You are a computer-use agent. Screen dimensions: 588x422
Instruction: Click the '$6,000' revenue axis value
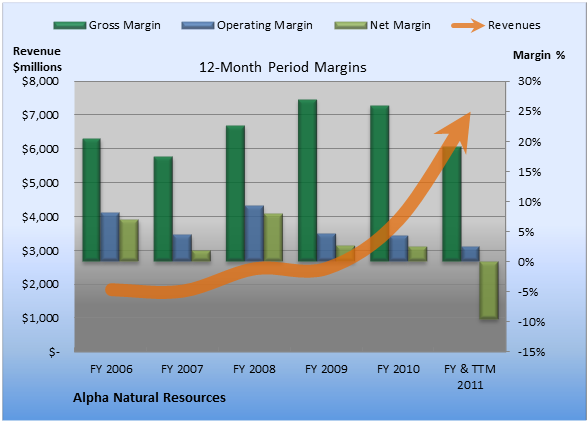tap(40, 149)
